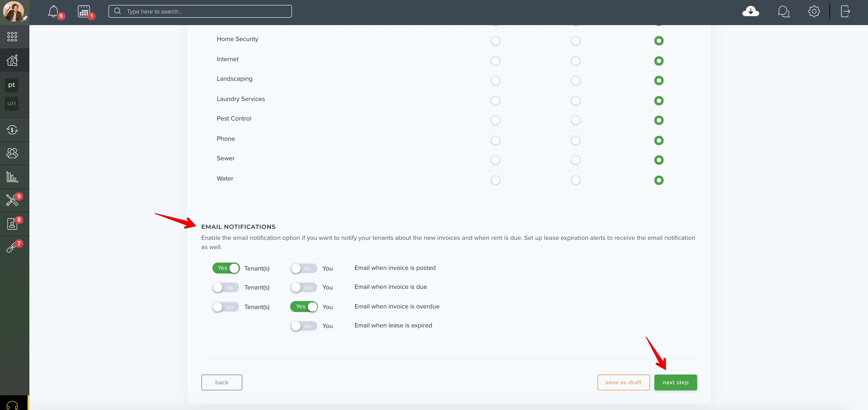Open the settings gear icon

814,11
